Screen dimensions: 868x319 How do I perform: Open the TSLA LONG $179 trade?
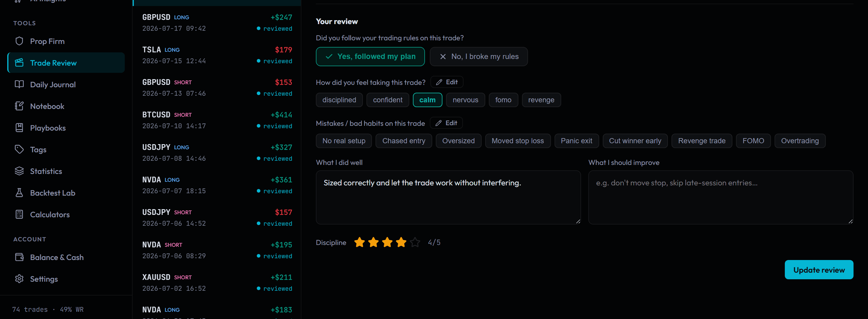(x=217, y=55)
